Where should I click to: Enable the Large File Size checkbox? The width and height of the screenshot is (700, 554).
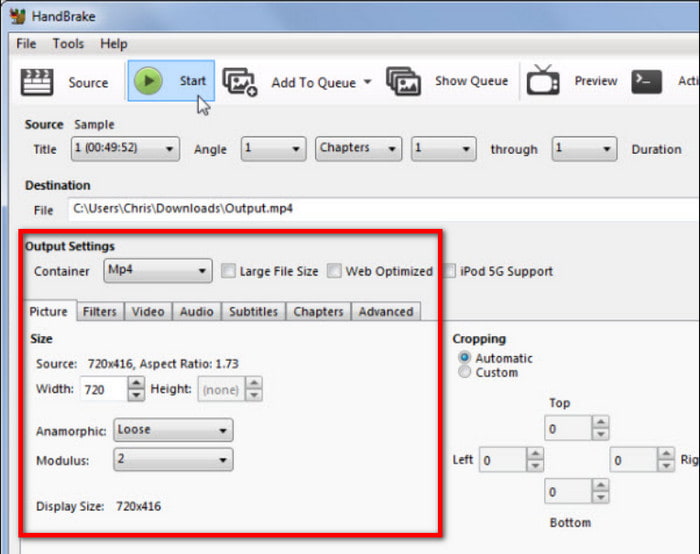[228, 271]
